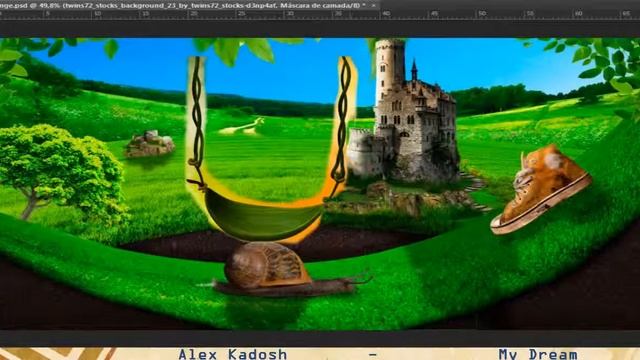Click the 'Alex Kadosh' caption text
The width and height of the screenshot is (640, 360).
(233, 354)
